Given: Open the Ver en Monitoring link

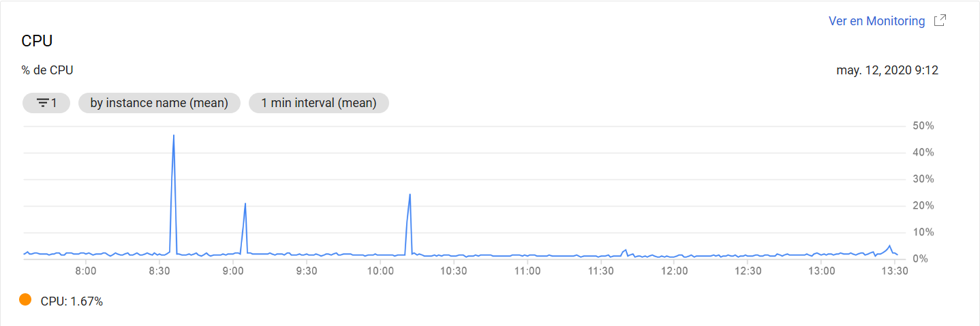Looking at the screenshot, I should 876,21.
